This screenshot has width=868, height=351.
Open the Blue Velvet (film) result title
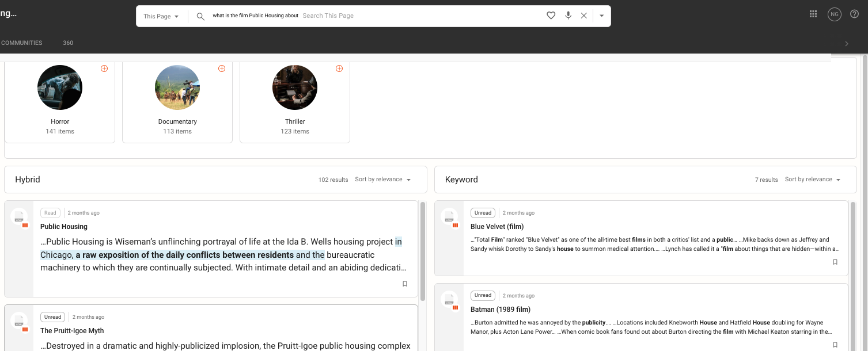tap(497, 227)
